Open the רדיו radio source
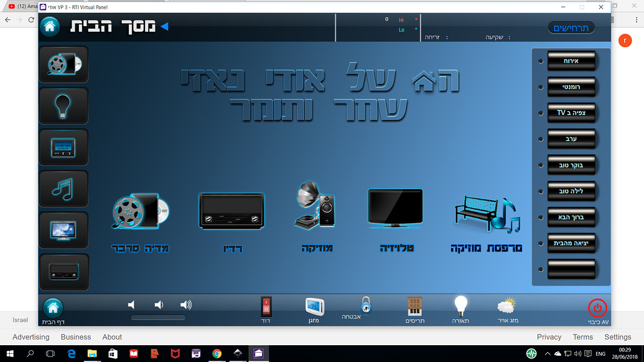 [231, 210]
